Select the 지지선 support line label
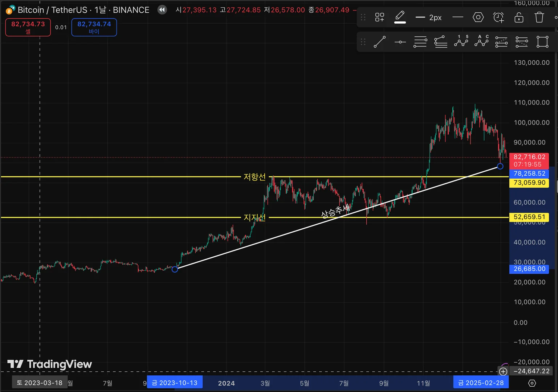This screenshot has width=558, height=392. [254, 217]
